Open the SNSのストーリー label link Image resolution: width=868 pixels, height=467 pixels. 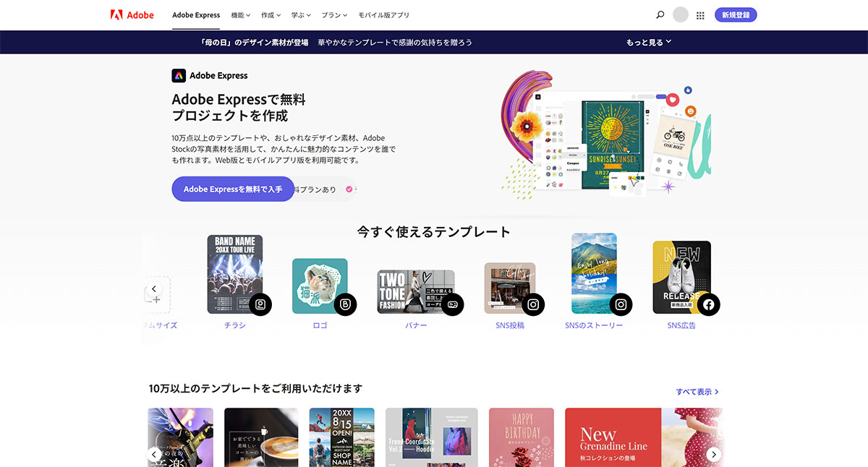[594, 325]
